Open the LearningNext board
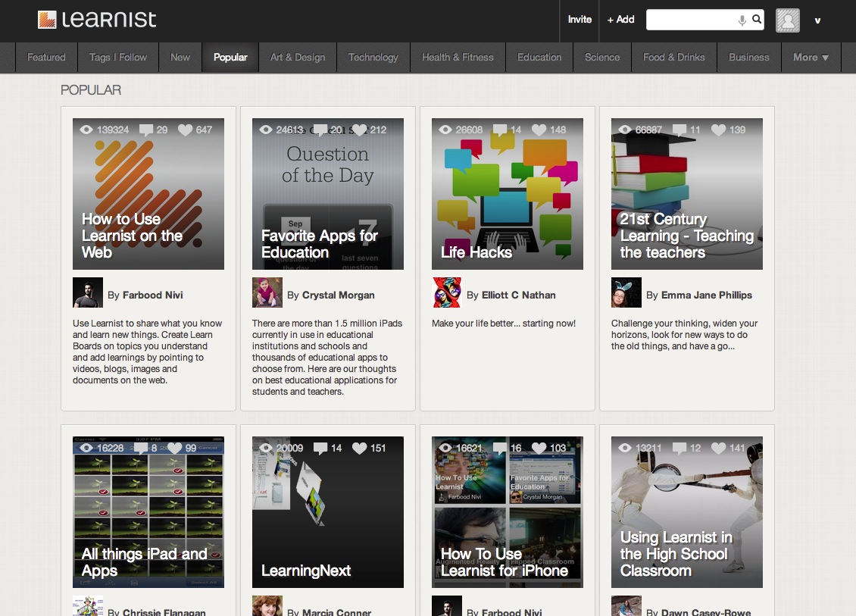This screenshot has width=856, height=616. pyautogui.click(x=328, y=512)
